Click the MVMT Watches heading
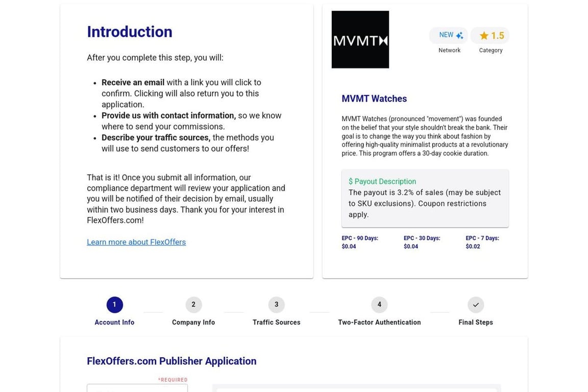The height and width of the screenshot is (392, 588). (x=374, y=99)
